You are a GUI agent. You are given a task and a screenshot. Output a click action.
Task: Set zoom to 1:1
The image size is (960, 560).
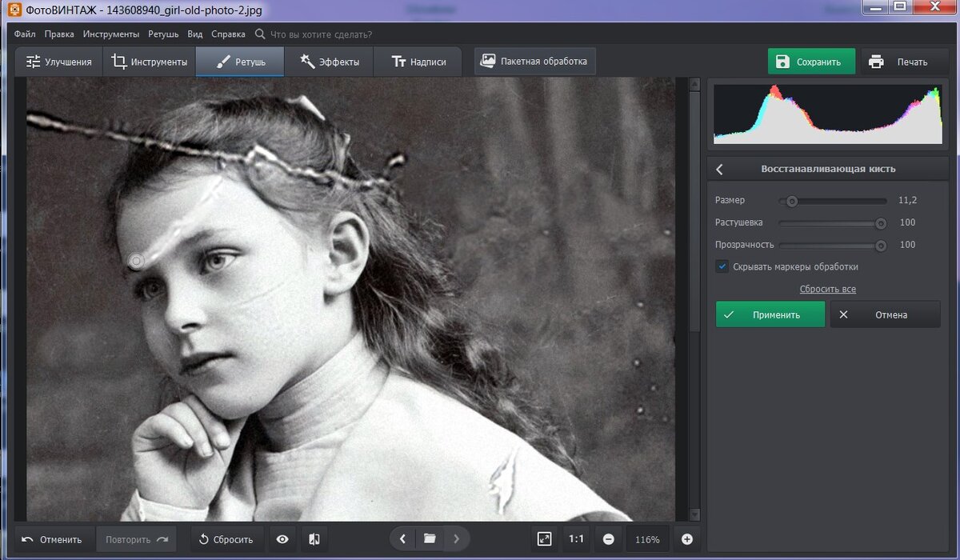click(x=576, y=539)
